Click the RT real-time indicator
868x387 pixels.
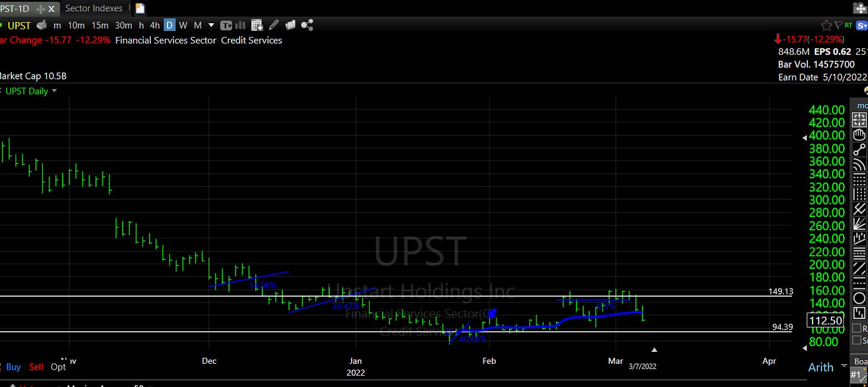[x=848, y=25]
